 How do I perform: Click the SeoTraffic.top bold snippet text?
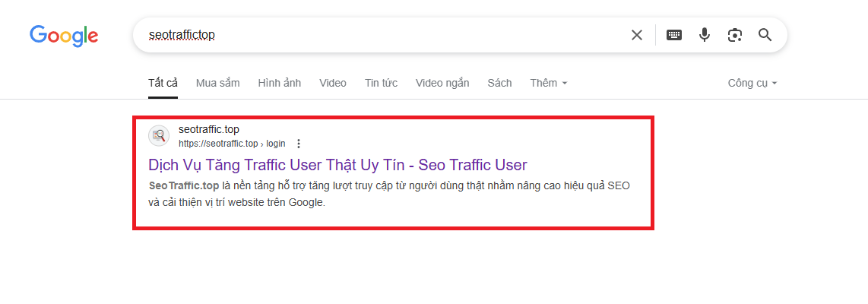pyautogui.click(x=184, y=186)
